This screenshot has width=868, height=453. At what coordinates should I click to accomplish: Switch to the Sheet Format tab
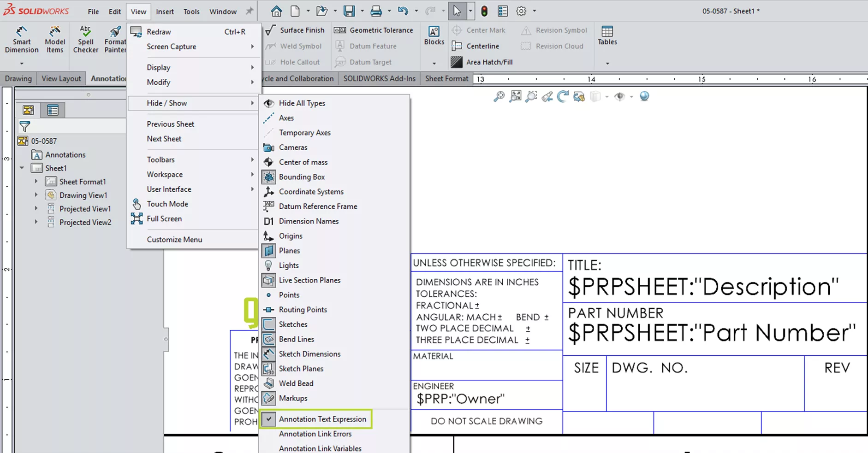(x=446, y=79)
